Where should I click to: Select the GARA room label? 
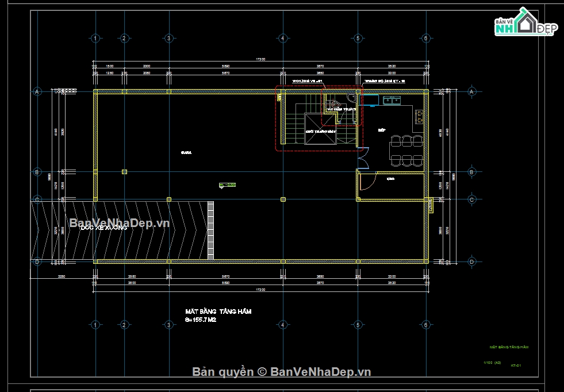186,153
